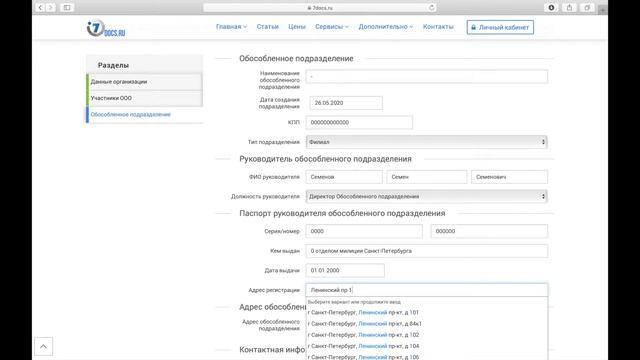Image resolution: width=640 pixels, height=360 pixels.
Task: Click the patronymic field with Семенович
Action: pyautogui.click(x=509, y=177)
